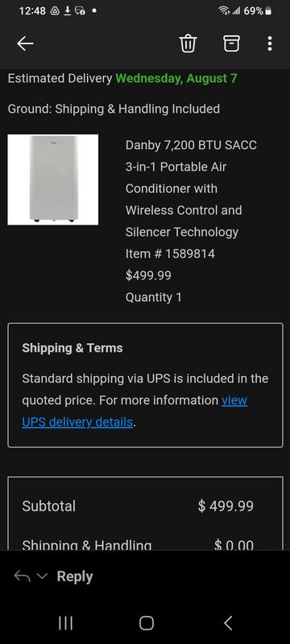
Task: Tap the Android home button
Action: click(147, 623)
